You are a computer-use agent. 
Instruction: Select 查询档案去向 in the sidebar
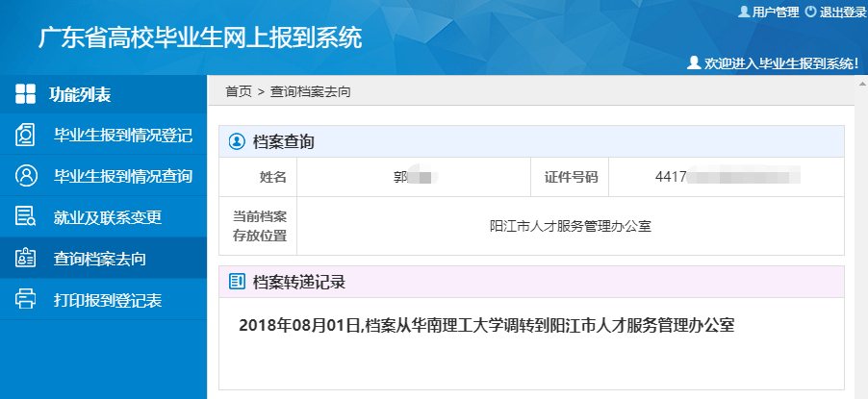(100, 259)
